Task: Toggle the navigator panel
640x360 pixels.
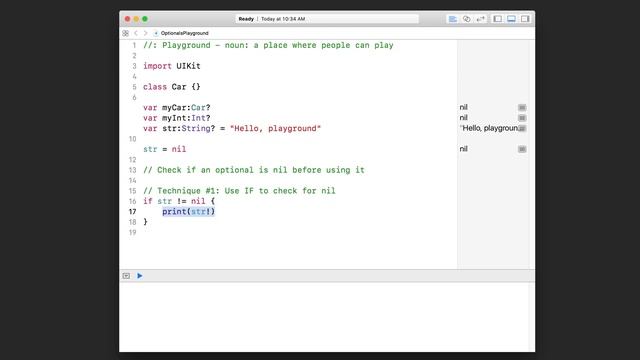Action: pyautogui.click(x=498, y=19)
